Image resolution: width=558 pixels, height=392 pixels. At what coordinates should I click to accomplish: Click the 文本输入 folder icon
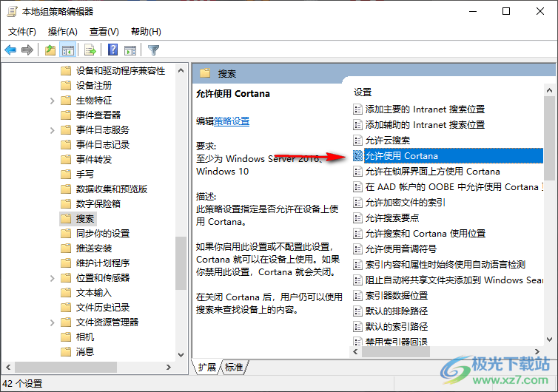pyautogui.click(x=66, y=293)
